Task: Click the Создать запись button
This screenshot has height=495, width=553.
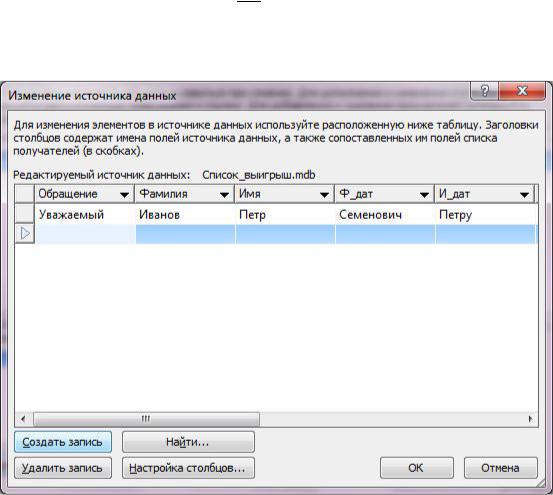Action: pos(63,442)
